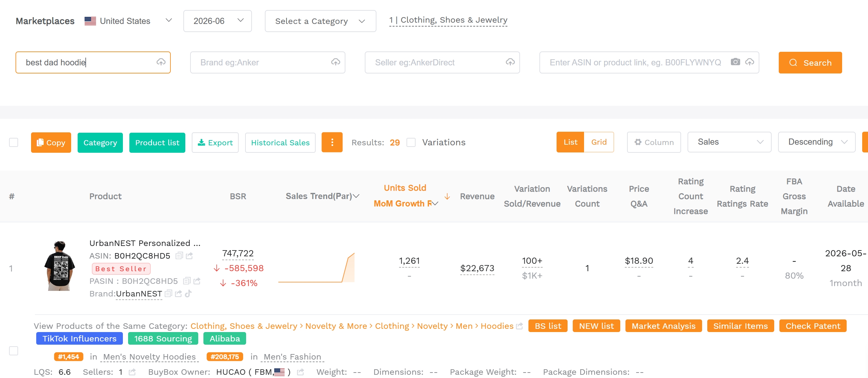Click the Export button
This screenshot has height=378, width=868.
[x=215, y=142]
